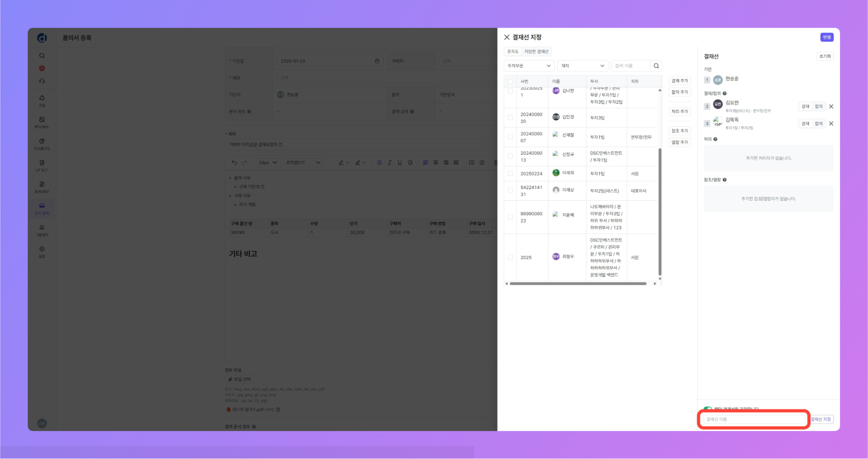The width and height of the screenshot is (868, 459).
Task: Open the 그룹웨어 menu in the sidebar
Action: point(42,231)
